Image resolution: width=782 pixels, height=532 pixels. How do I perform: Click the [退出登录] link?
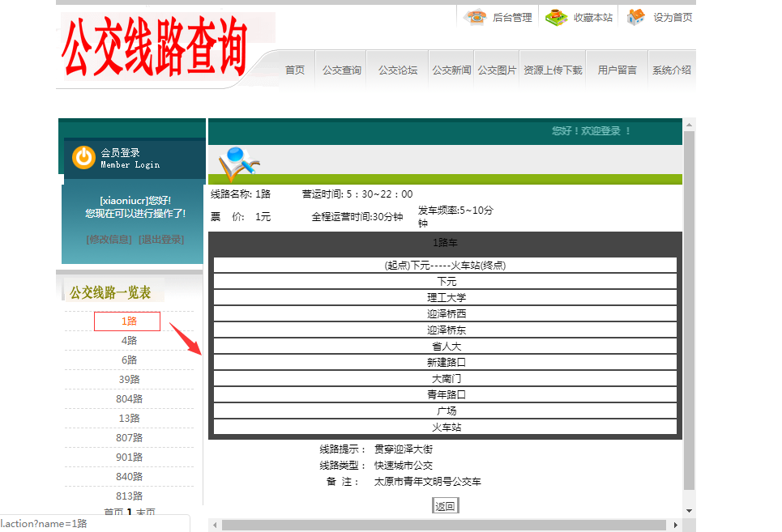pyautogui.click(x=161, y=240)
